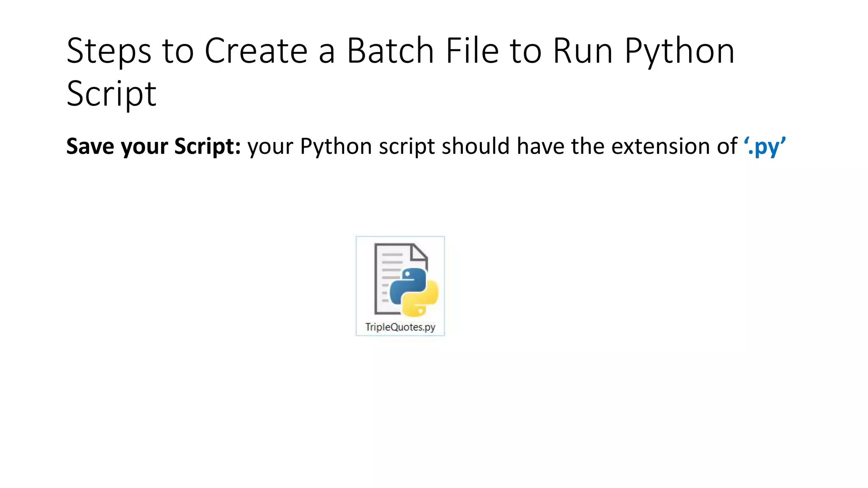Click the blue '.py' extension text
This screenshot has height=488, width=868.
765,147
